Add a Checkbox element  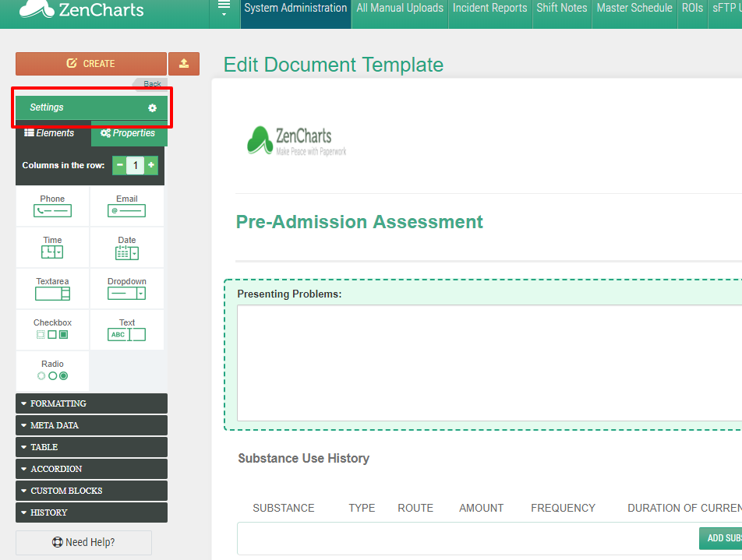pyautogui.click(x=52, y=329)
